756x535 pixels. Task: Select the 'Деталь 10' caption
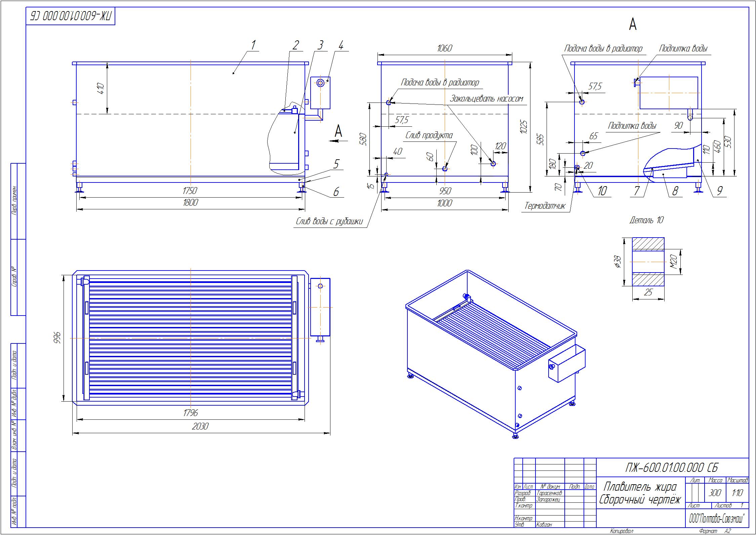click(646, 220)
